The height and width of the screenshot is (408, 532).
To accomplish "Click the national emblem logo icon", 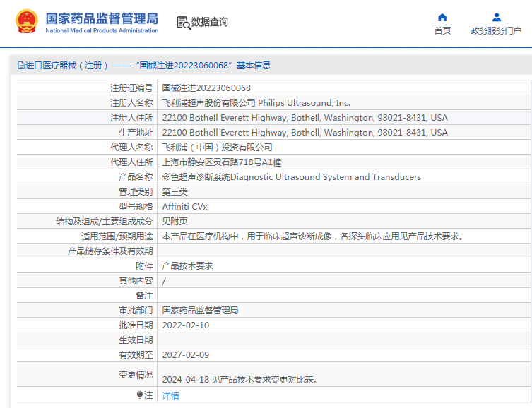I will point(27,21).
